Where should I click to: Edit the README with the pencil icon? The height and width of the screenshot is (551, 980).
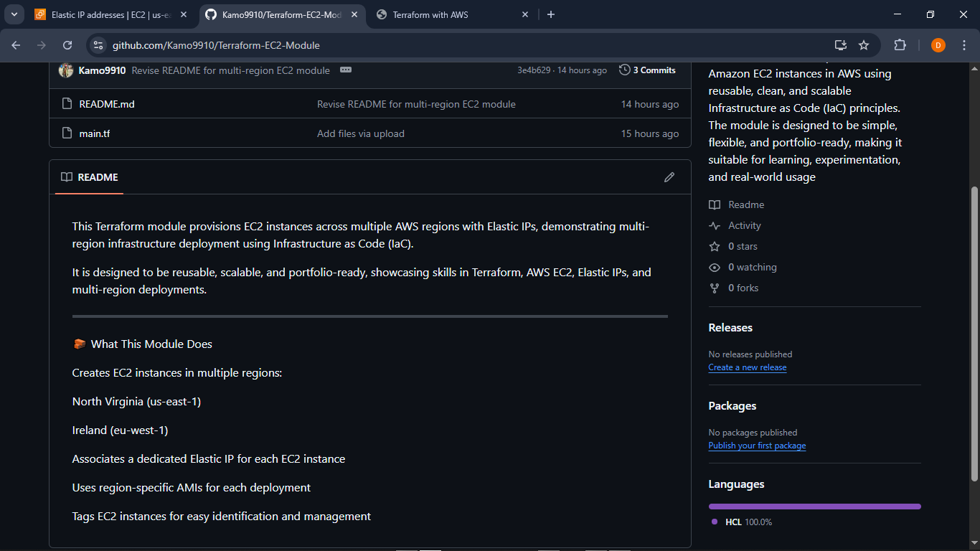[669, 177]
